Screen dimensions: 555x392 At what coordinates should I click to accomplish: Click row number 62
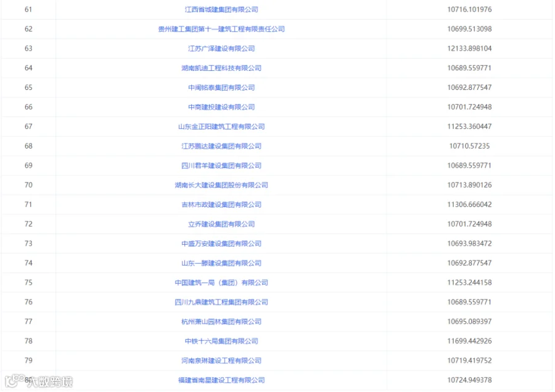click(x=28, y=29)
